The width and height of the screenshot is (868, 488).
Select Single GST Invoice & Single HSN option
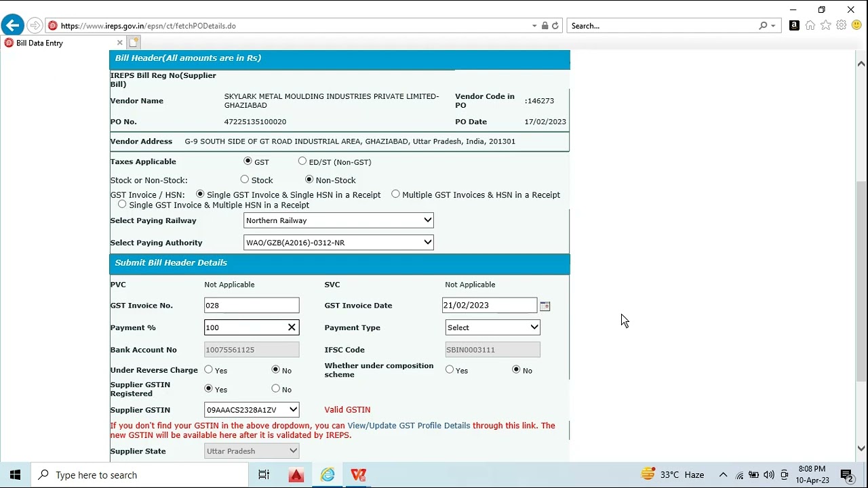[x=200, y=194]
